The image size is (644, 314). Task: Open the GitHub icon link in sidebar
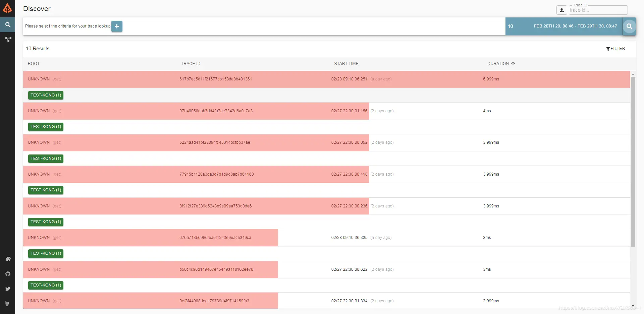coord(8,274)
